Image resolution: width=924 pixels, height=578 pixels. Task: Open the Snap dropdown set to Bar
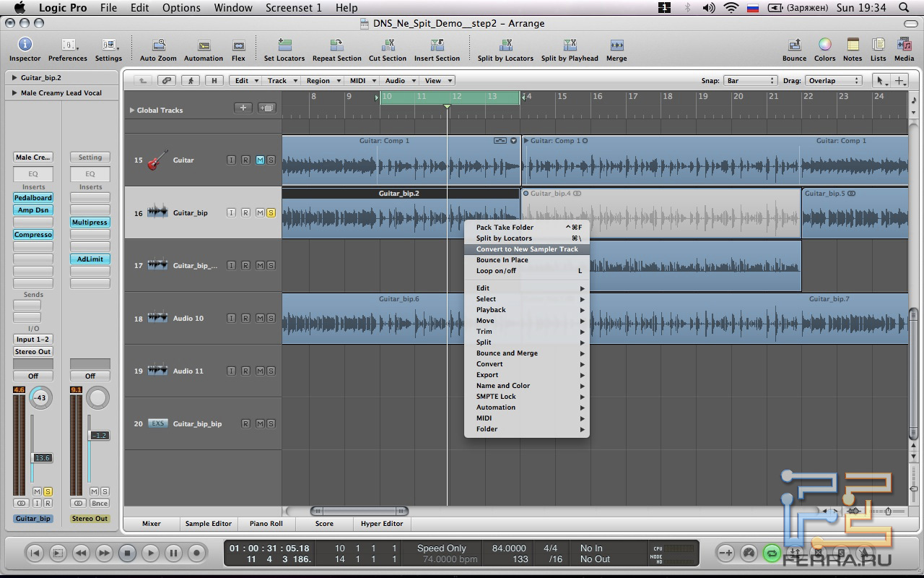750,81
